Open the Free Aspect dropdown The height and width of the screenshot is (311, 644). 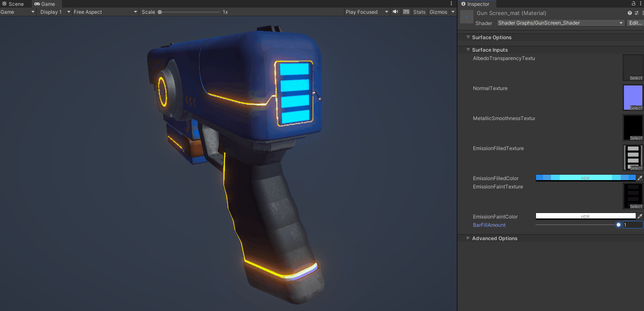coord(105,12)
